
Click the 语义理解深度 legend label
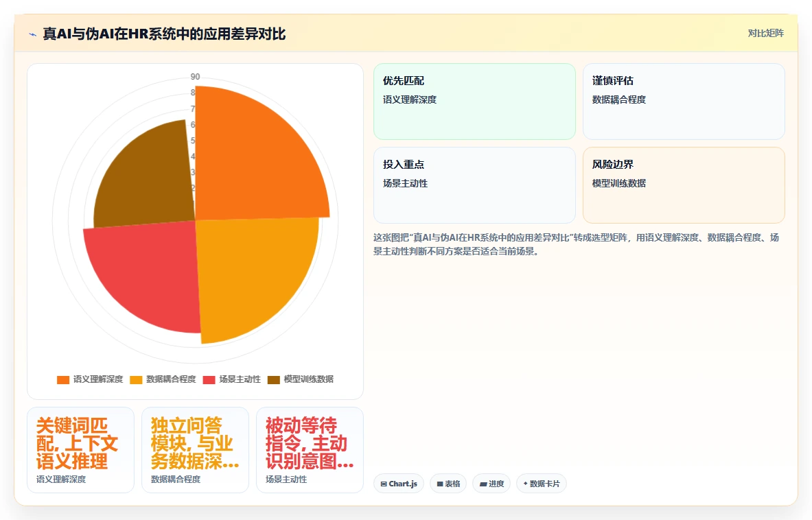(98, 379)
